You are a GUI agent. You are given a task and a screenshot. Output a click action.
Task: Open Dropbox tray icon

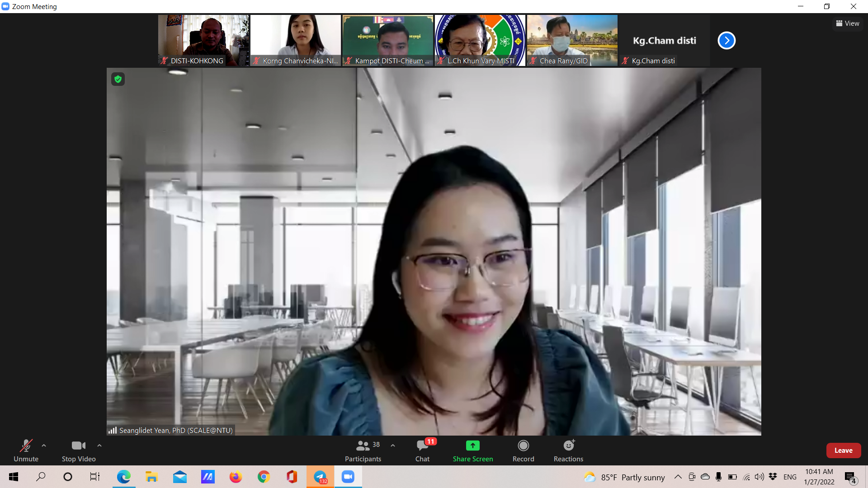coord(773,477)
